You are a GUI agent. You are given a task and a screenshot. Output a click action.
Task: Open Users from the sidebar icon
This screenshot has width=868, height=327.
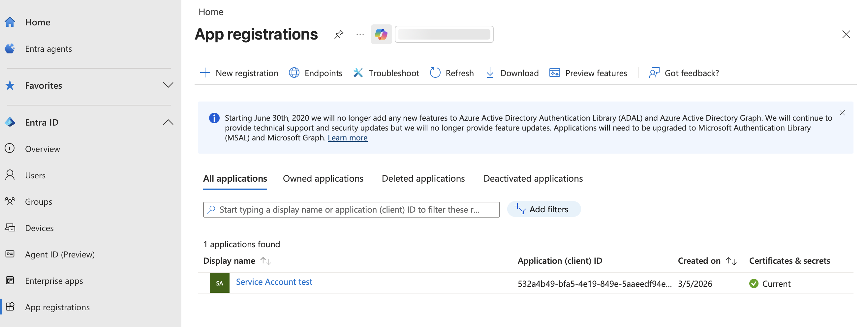10,175
